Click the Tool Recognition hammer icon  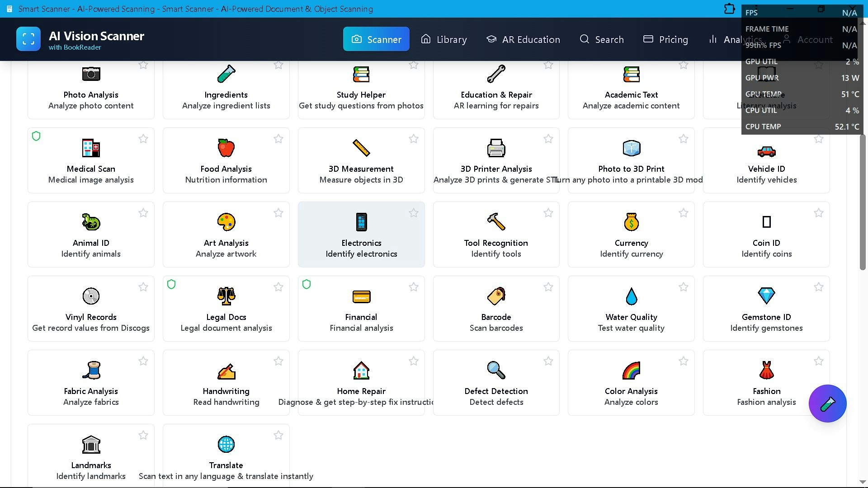click(496, 222)
